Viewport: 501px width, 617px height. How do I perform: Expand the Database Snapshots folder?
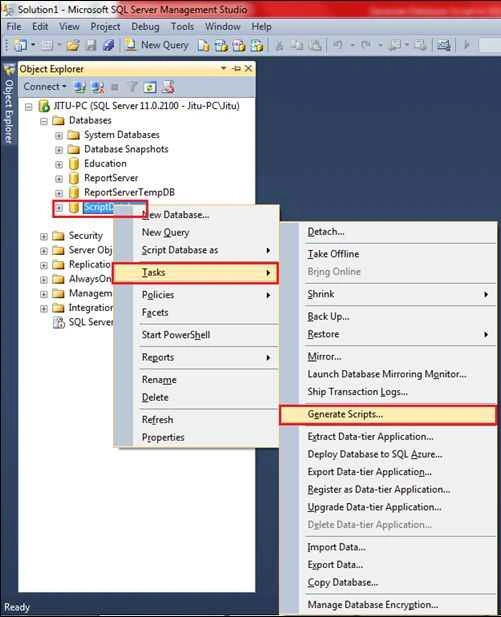point(59,150)
